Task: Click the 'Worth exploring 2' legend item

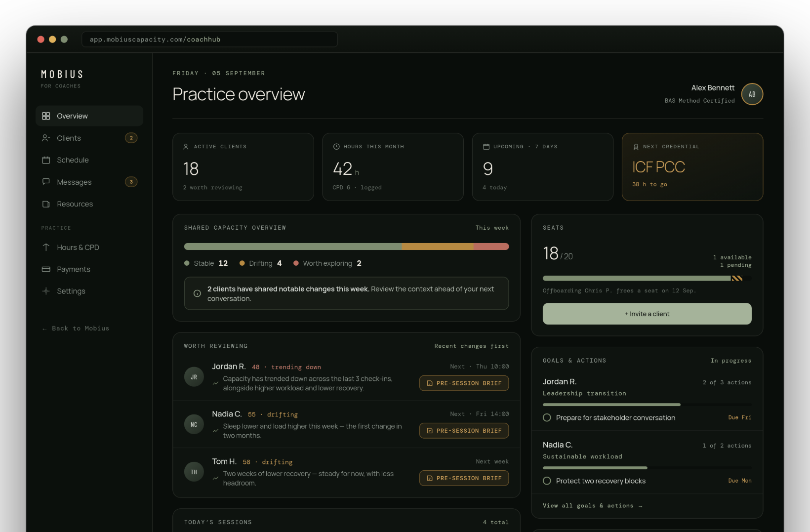Action: coord(327,263)
